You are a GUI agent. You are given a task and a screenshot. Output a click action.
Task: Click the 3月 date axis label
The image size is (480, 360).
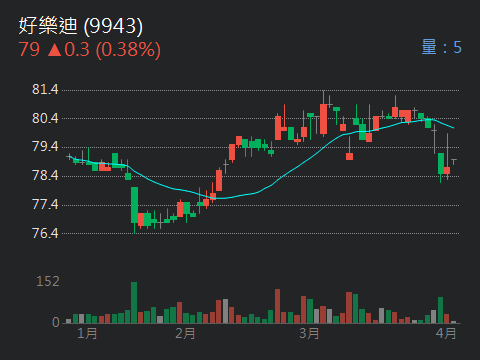pyautogui.click(x=309, y=333)
